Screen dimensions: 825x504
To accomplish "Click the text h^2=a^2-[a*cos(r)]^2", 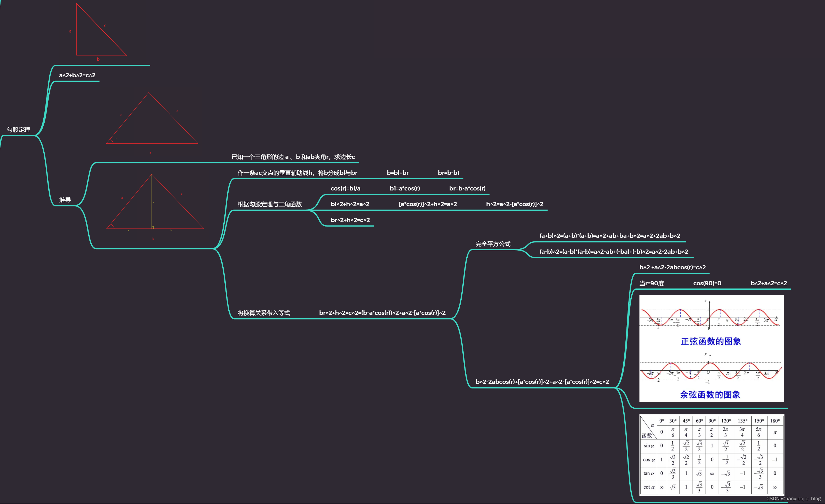I will coord(515,204).
